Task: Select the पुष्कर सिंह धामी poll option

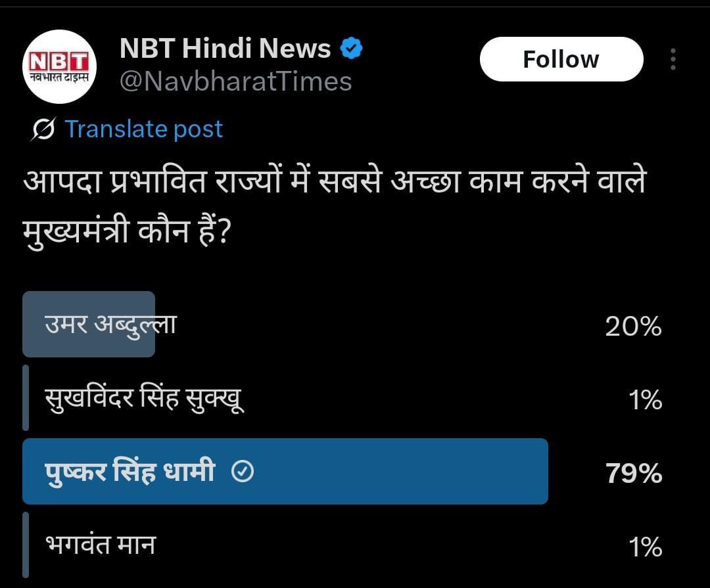Action: click(130, 472)
